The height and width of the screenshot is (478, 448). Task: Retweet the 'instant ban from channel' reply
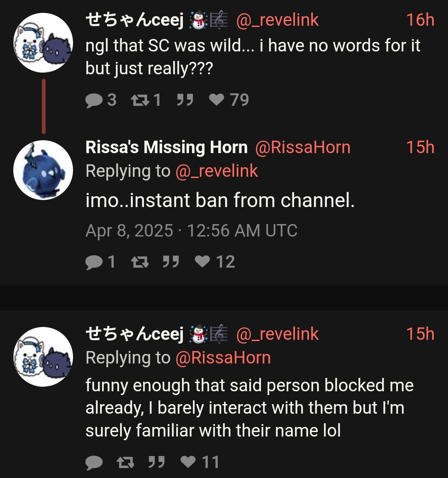[x=139, y=262]
